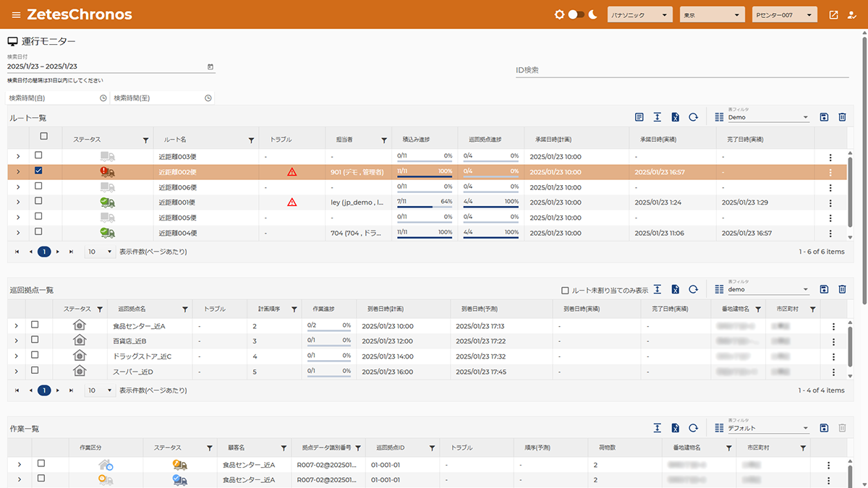Open column chooser icon in ルート一覧
The height and width of the screenshot is (488, 868).
click(x=719, y=117)
